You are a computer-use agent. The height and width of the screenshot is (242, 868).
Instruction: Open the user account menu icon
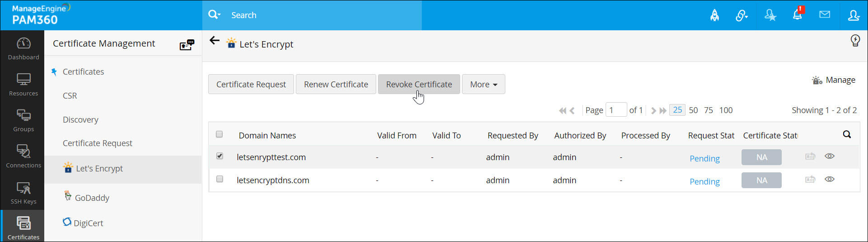[853, 15]
